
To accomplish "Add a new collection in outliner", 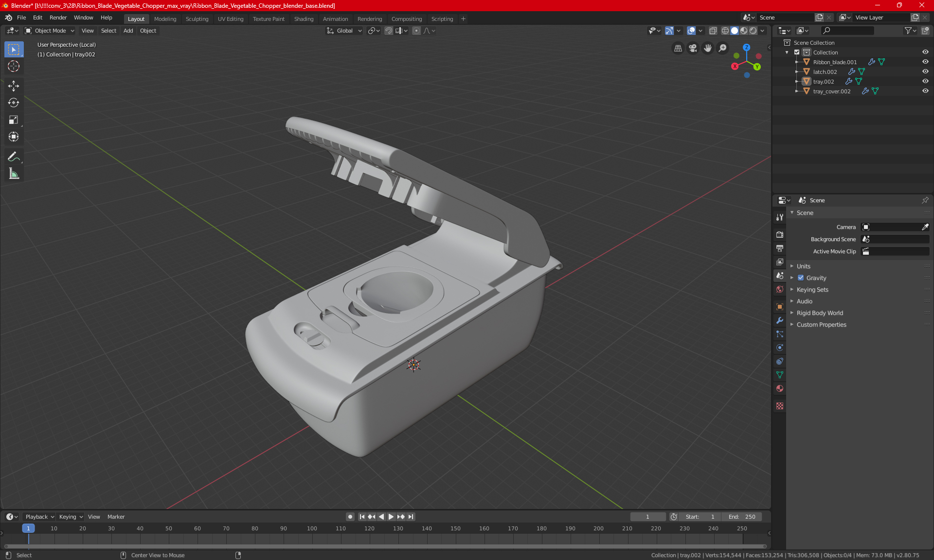I will (x=925, y=31).
